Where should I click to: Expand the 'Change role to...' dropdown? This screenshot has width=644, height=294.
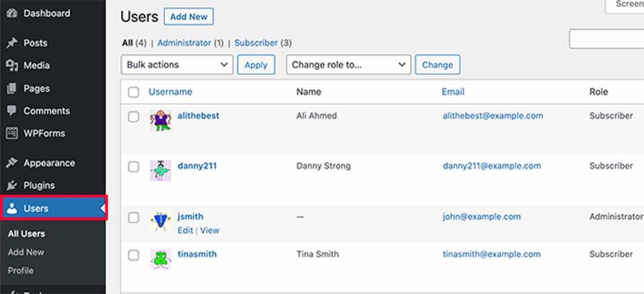point(348,65)
